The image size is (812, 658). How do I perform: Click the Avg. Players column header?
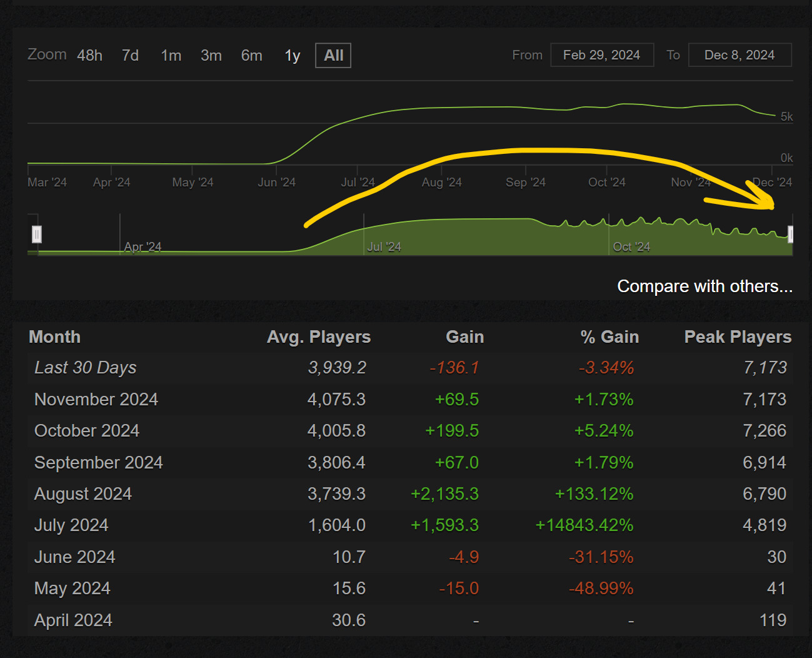click(319, 337)
